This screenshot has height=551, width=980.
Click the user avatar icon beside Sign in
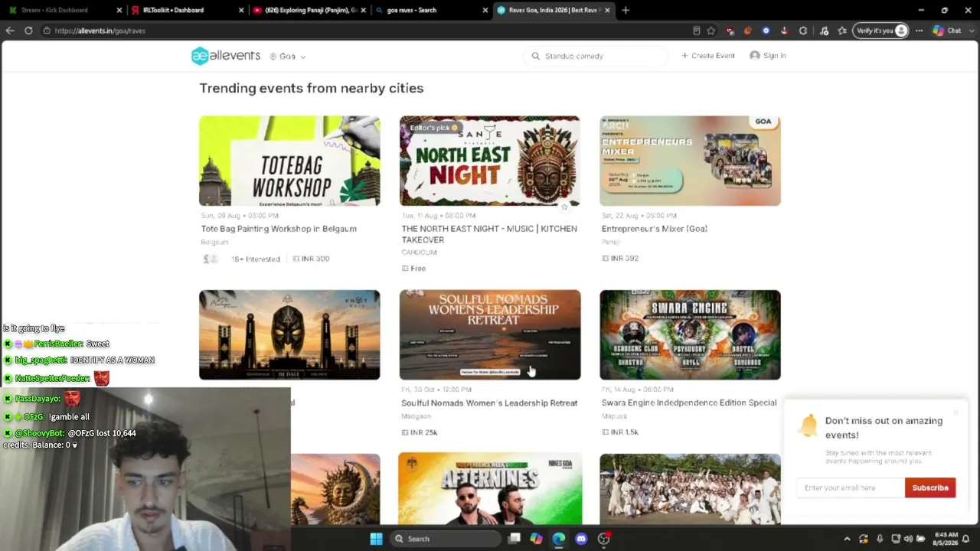(x=755, y=56)
